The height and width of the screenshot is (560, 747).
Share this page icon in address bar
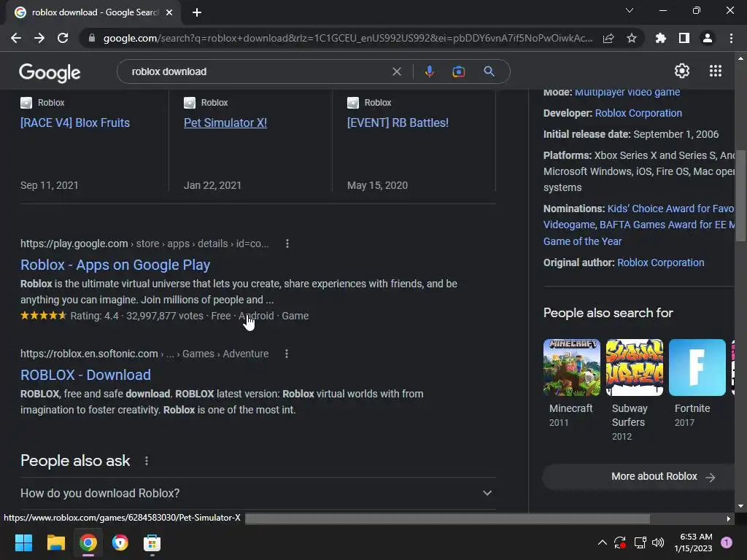point(608,38)
